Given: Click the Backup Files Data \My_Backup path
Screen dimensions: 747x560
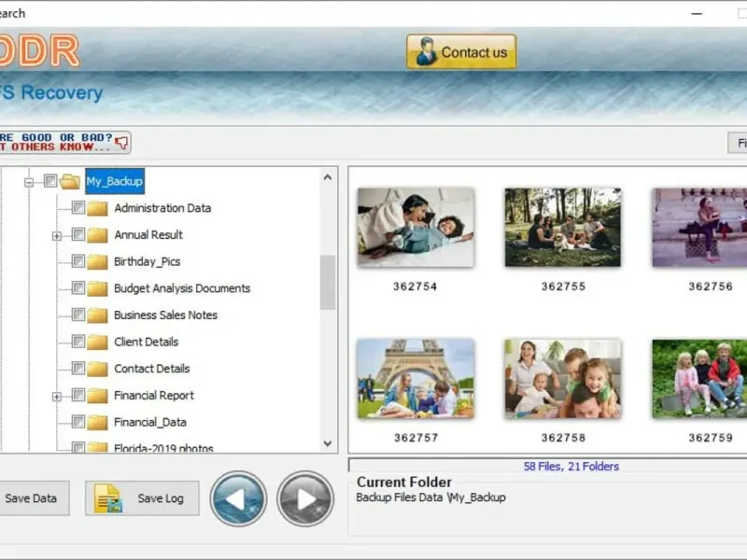Looking at the screenshot, I should [430, 497].
